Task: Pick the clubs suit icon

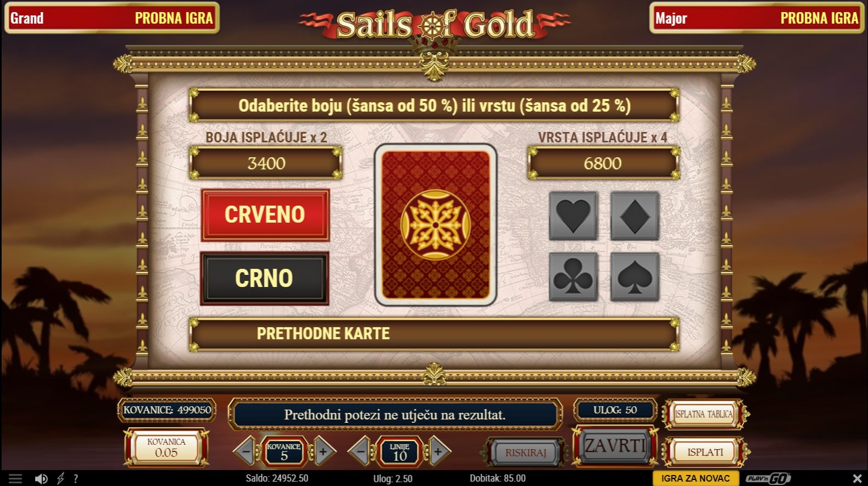Action: pyautogui.click(x=573, y=277)
